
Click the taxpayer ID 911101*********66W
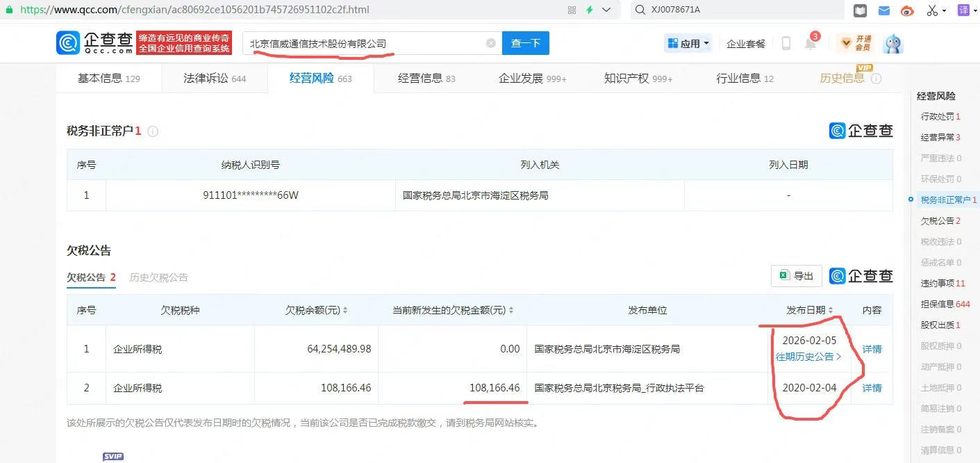[x=251, y=195]
